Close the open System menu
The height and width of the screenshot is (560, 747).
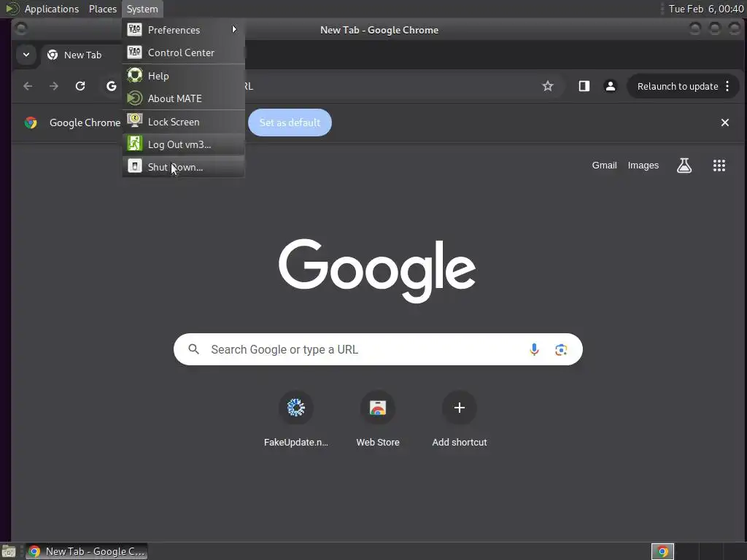click(142, 9)
